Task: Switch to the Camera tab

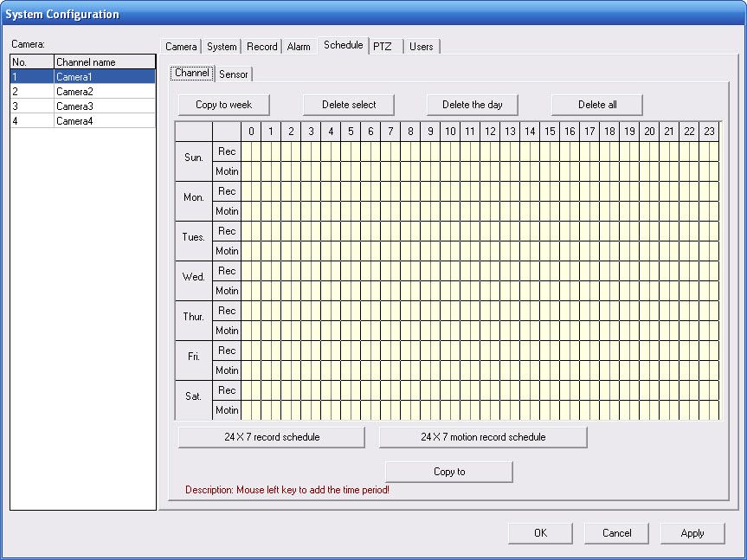Action: coord(181,47)
